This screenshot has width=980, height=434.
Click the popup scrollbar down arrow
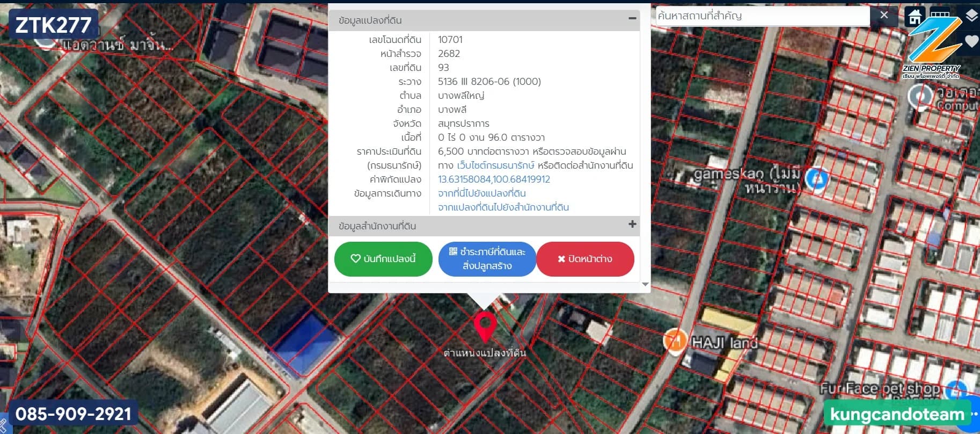tap(645, 285)
